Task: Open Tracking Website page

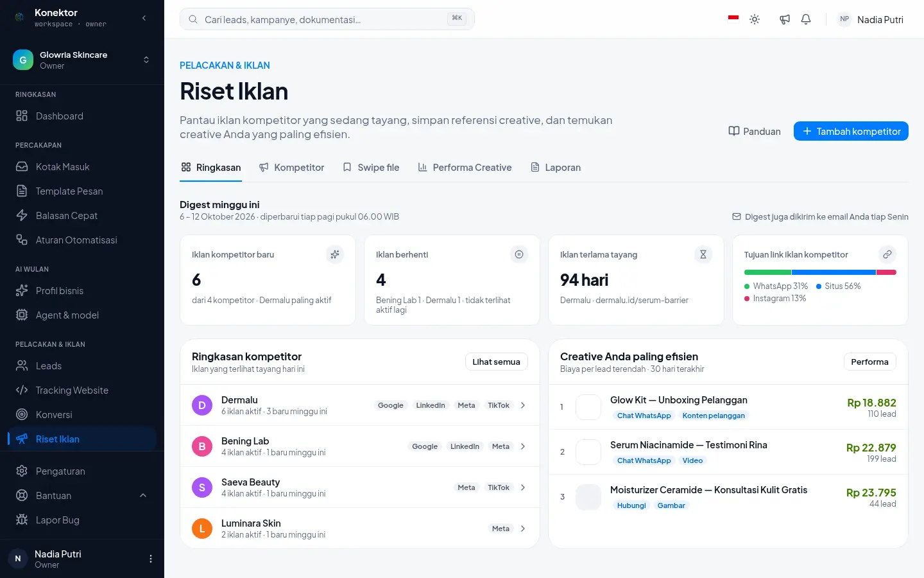Action: pyautogui.click(x=82, y=390)
